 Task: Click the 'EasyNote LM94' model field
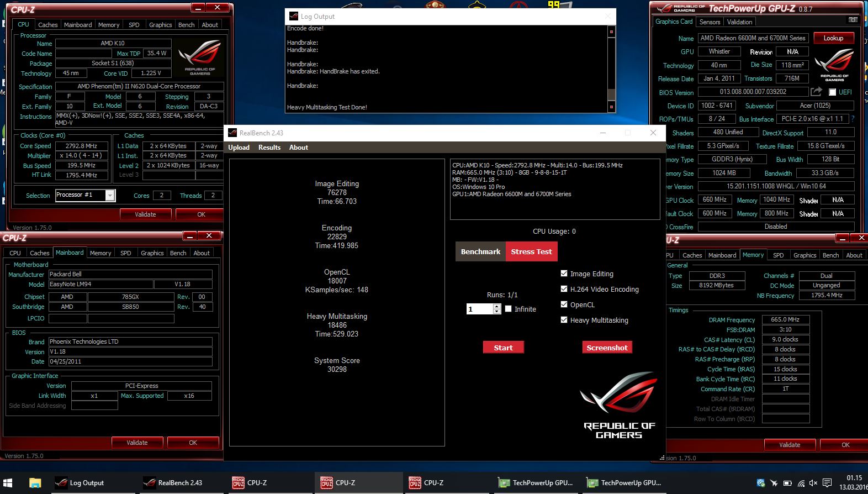(x=100, y=284)
